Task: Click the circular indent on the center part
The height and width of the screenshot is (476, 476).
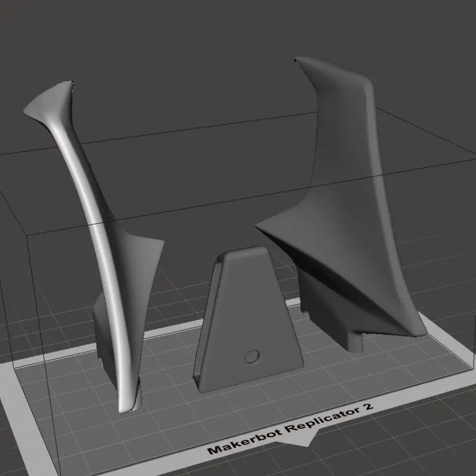Action: pyautogui.click(x=251, y=357)
